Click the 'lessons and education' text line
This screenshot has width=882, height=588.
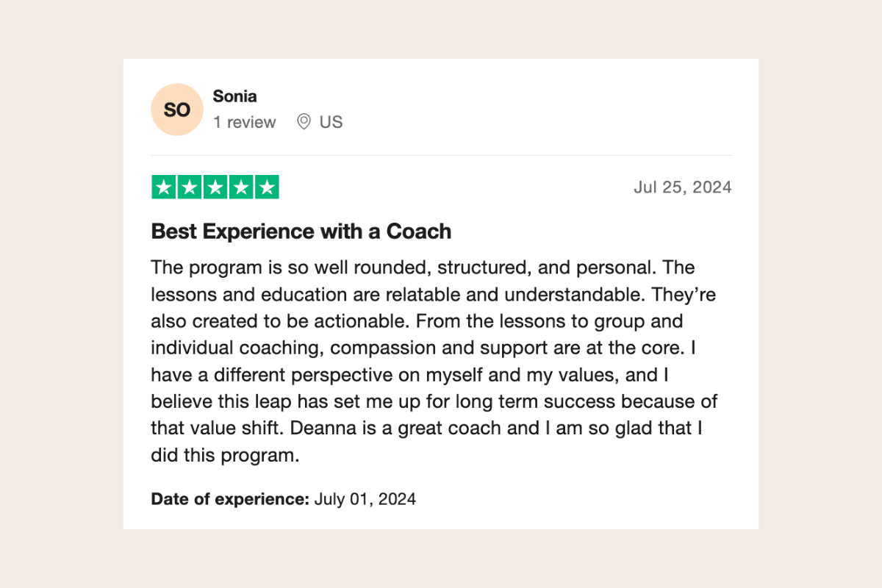433,295
